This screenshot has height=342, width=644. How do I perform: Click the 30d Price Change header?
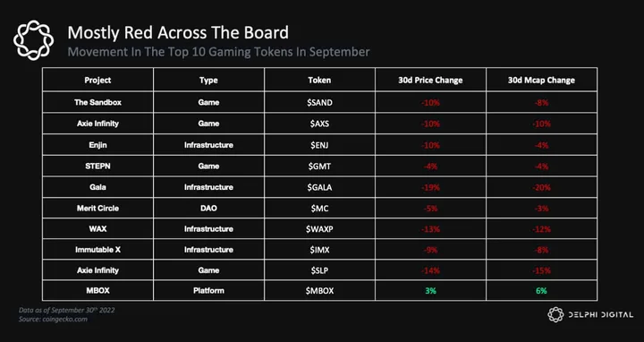(x=430, y=81)
